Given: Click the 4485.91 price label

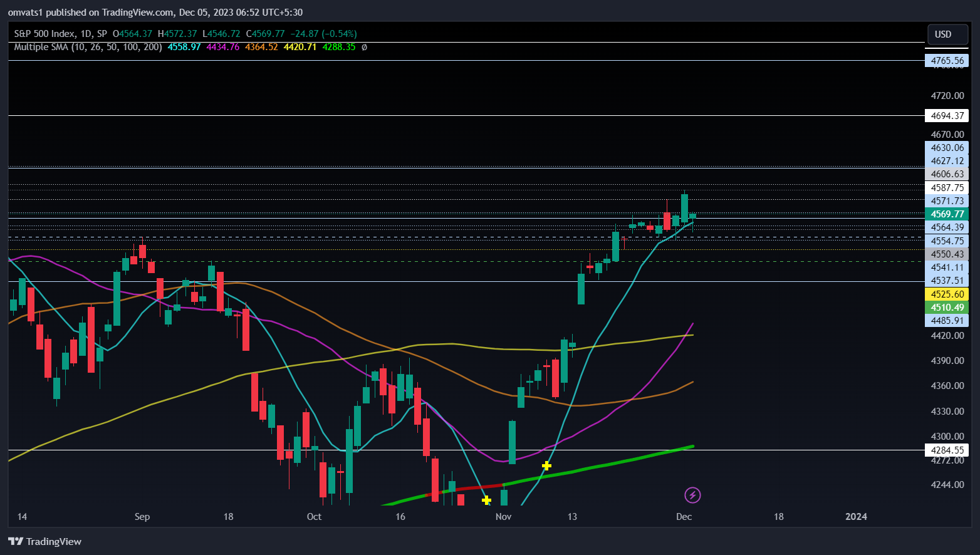Looking at the screenshot, I should click(947, 321).
